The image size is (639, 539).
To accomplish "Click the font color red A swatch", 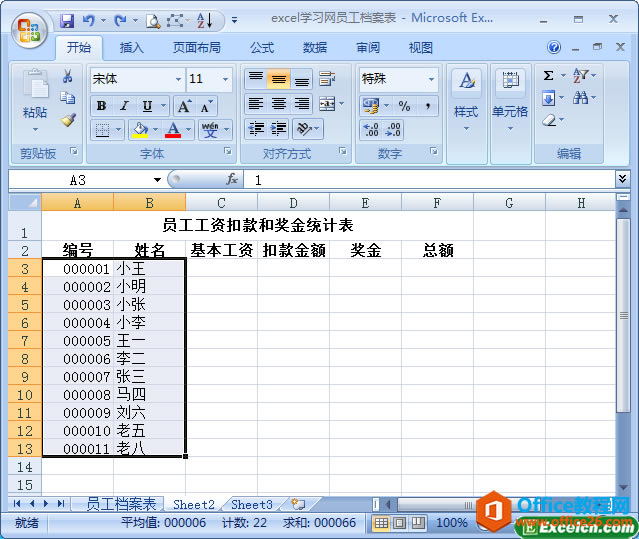I will (x=174, y=130).
